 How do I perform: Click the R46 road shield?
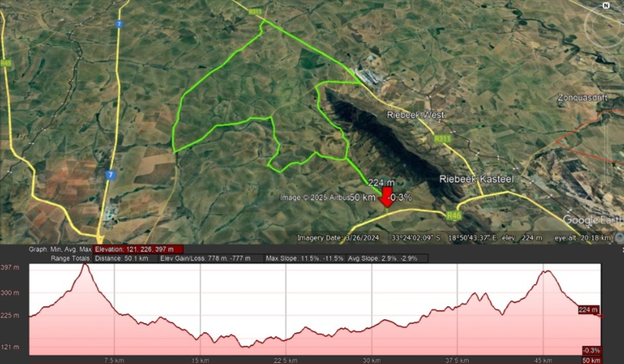[454, 214]
